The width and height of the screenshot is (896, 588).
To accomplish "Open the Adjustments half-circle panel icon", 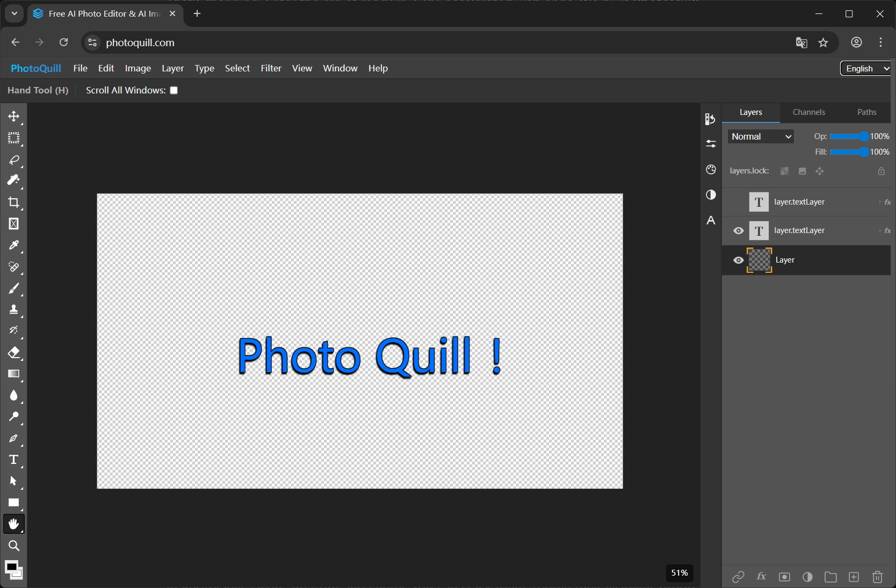I will click(711, 194).
